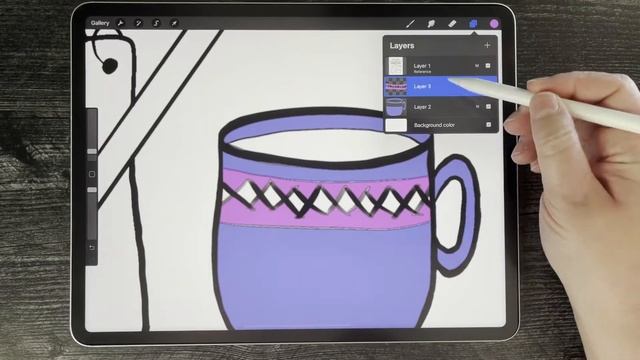The height and width of the screenshot is (360, 640).
Task: Toggle Background color visibility checkbox
Action: [489, 124]
